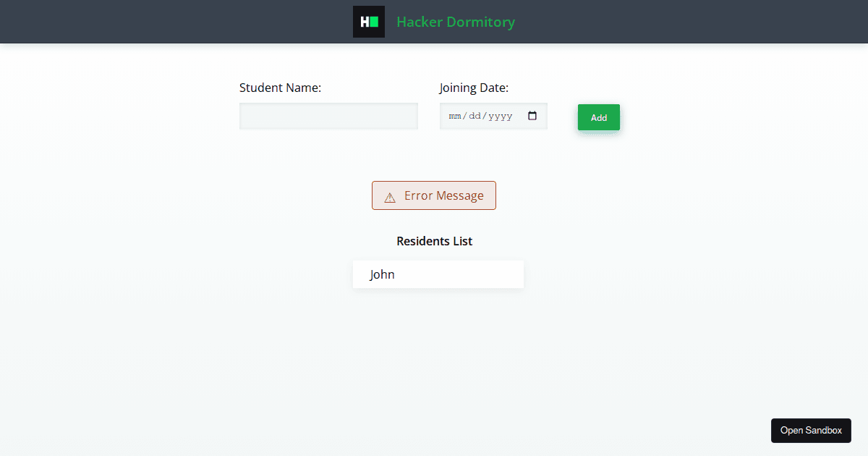This screenshot has height=456, width=868.
Task: Click the Joining Date input box
Action: (x=485, y=116)
